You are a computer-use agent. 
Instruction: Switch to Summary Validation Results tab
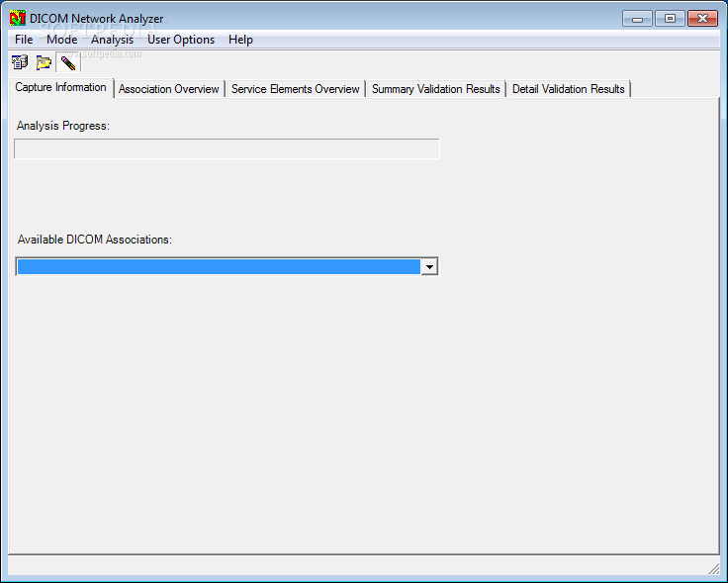tap(435, 89)
